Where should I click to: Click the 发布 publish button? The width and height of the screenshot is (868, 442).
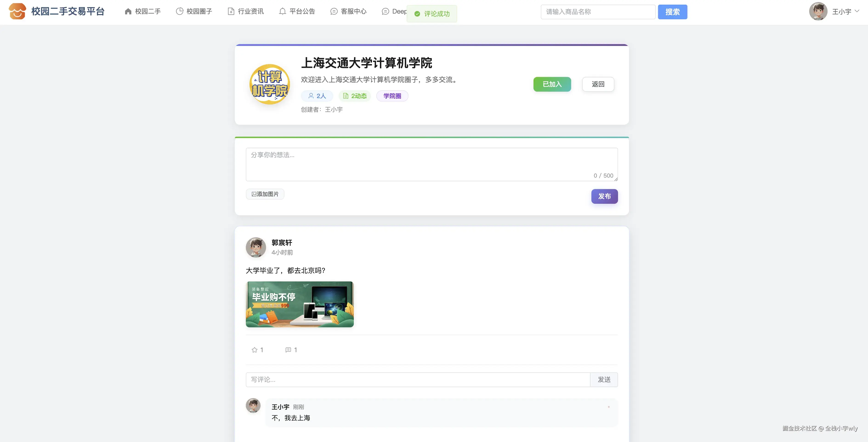click(x=604, y=196)
